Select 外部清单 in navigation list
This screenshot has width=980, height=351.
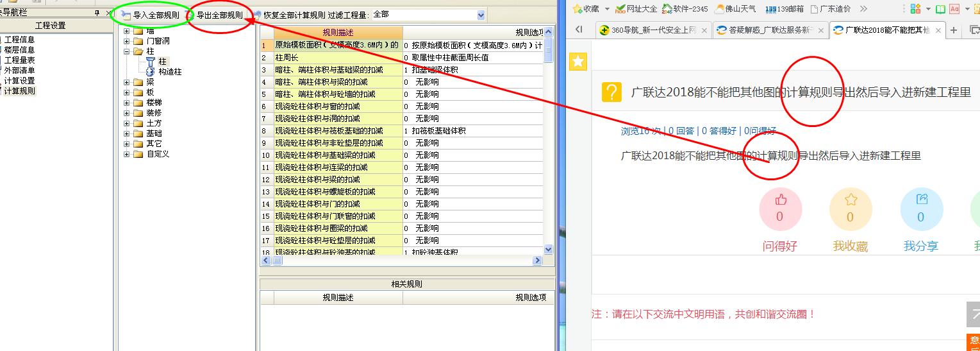(x=19, y=71)
